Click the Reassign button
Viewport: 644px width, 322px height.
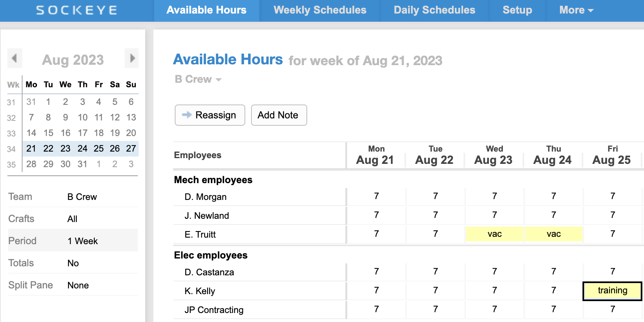[210, 115]
